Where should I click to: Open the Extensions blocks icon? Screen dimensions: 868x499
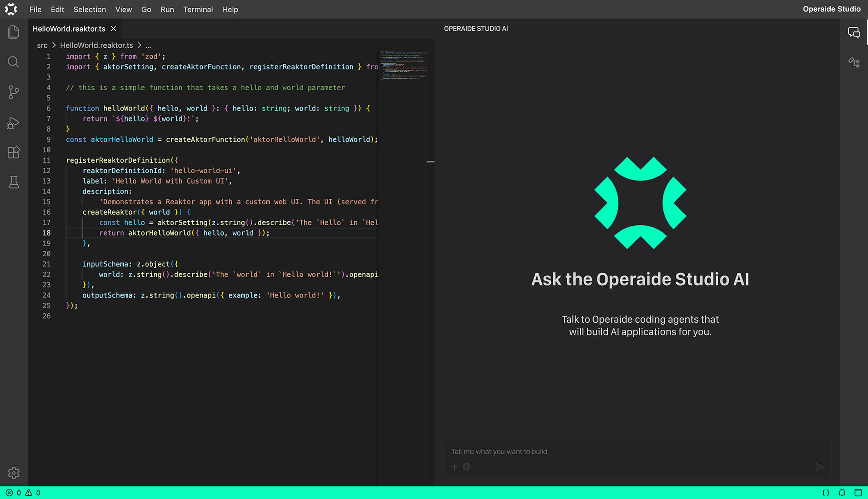13,152
